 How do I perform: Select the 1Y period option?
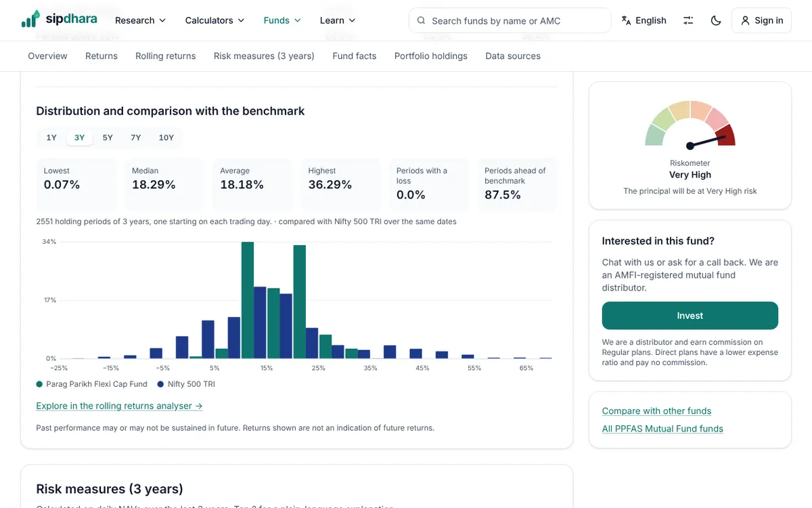click(x=51, y=137)
